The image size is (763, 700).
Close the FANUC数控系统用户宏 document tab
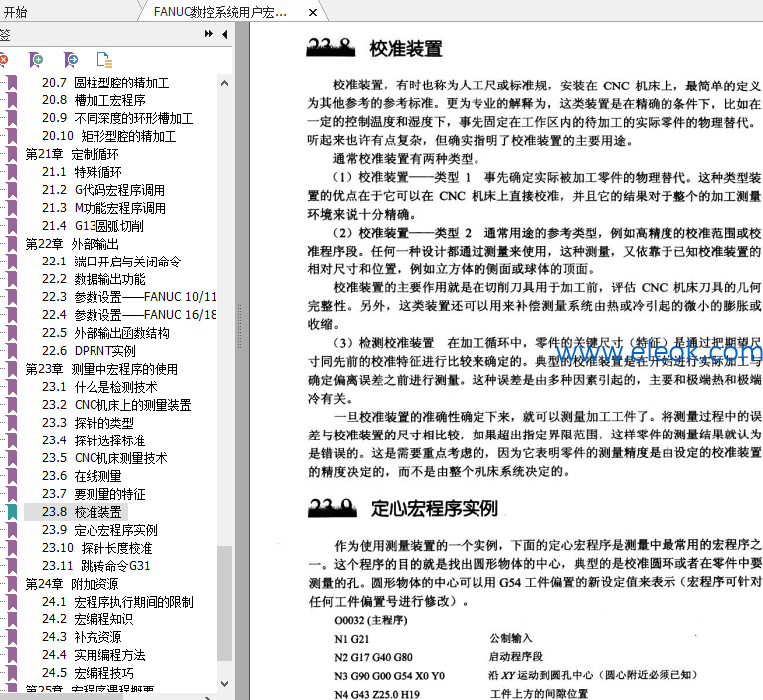(313, 13)
